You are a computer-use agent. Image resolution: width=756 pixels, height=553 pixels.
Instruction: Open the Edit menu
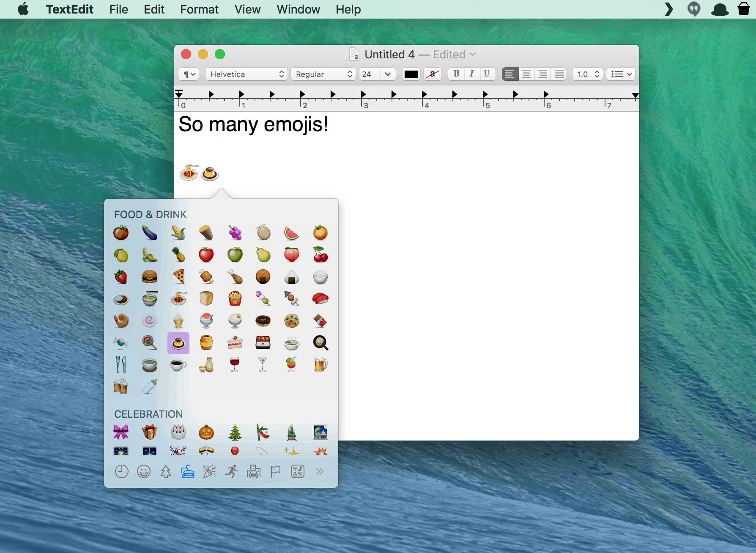click(x=154, y=9)
